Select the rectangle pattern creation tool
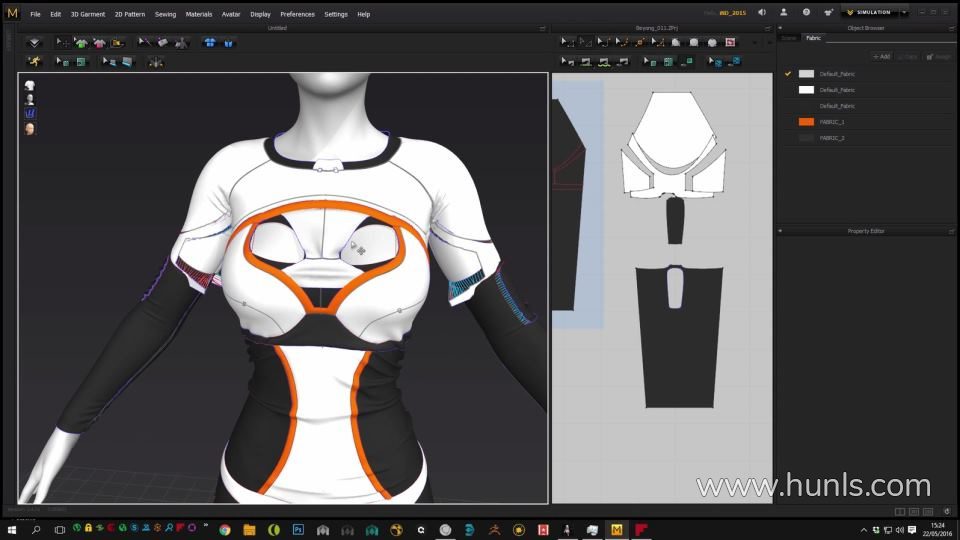 [694, 42]
